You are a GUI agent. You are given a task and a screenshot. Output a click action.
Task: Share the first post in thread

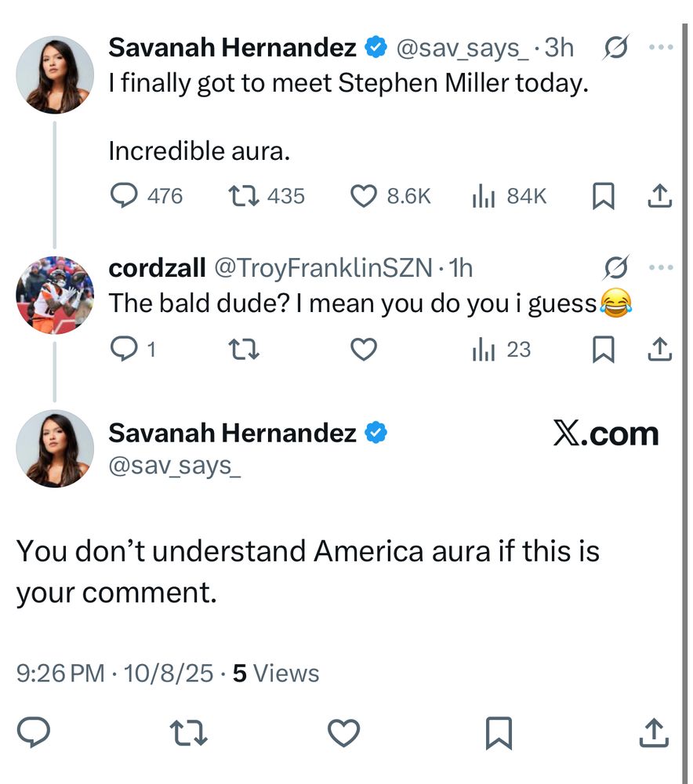pos(659,196)
